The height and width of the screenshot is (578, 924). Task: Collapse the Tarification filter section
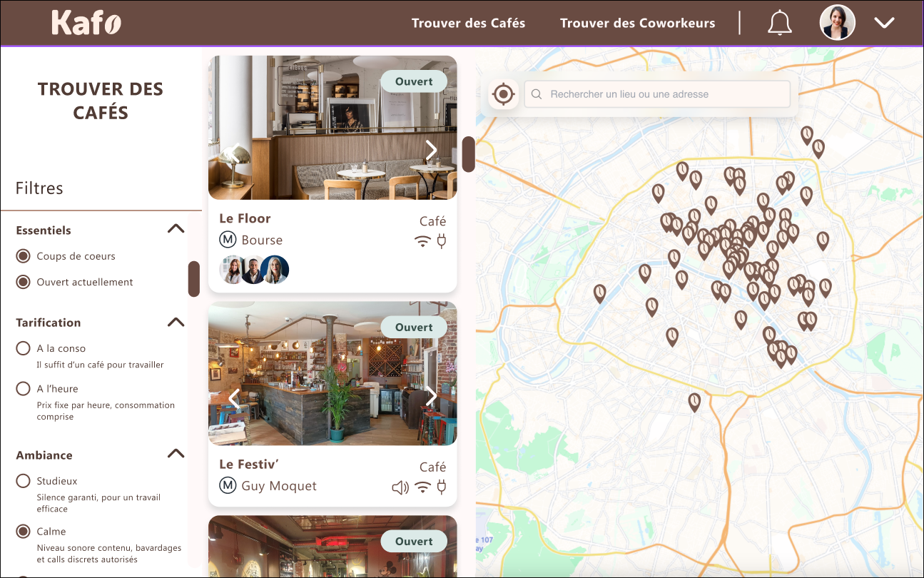pos(176,322)
